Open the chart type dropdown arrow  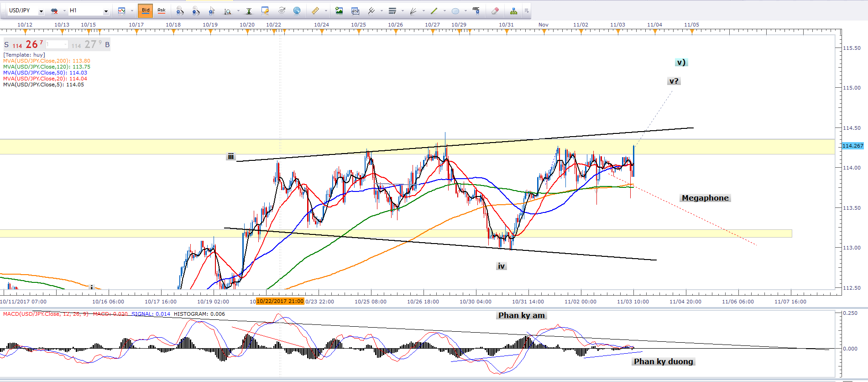(x=131, y=11)
